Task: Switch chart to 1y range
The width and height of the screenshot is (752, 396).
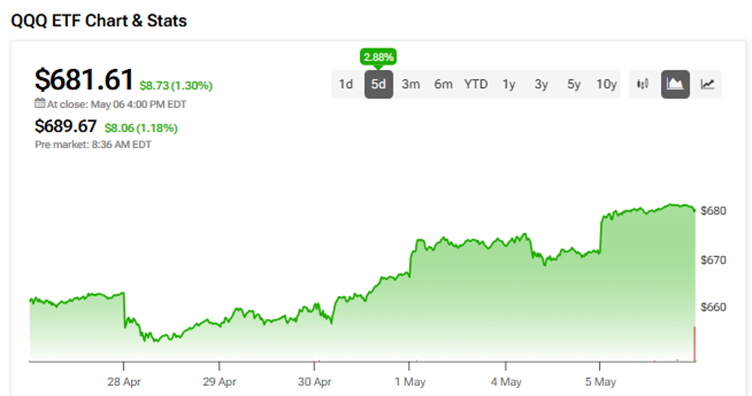Action: click(x=509, y=84)
